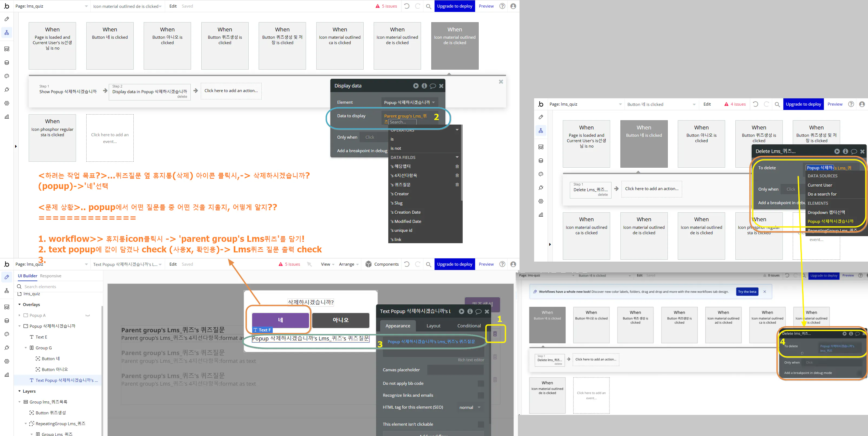Collapse the Group G tree node
The width and height of the screenshot is (868, 436).
[26, 348]
